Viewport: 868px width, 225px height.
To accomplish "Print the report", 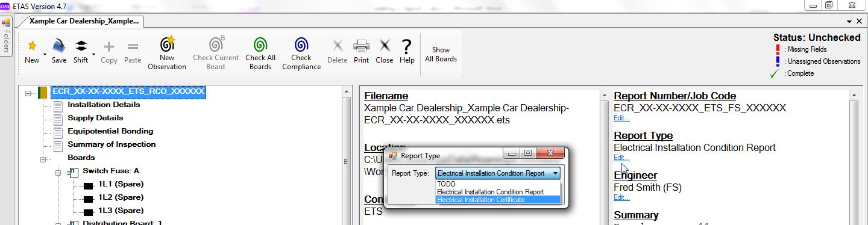I will [361, 51].
